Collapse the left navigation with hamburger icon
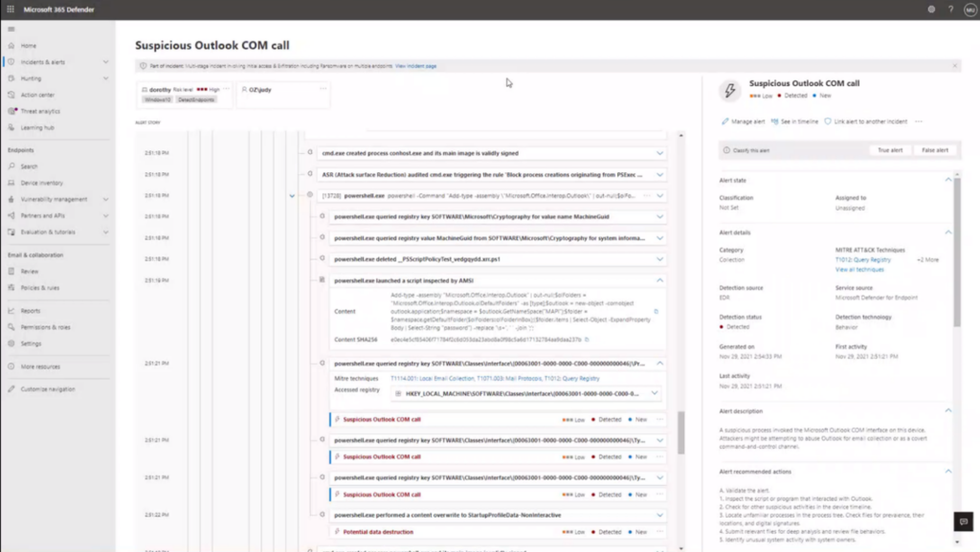This screenshot has width=980, height=552. (11, 28)
